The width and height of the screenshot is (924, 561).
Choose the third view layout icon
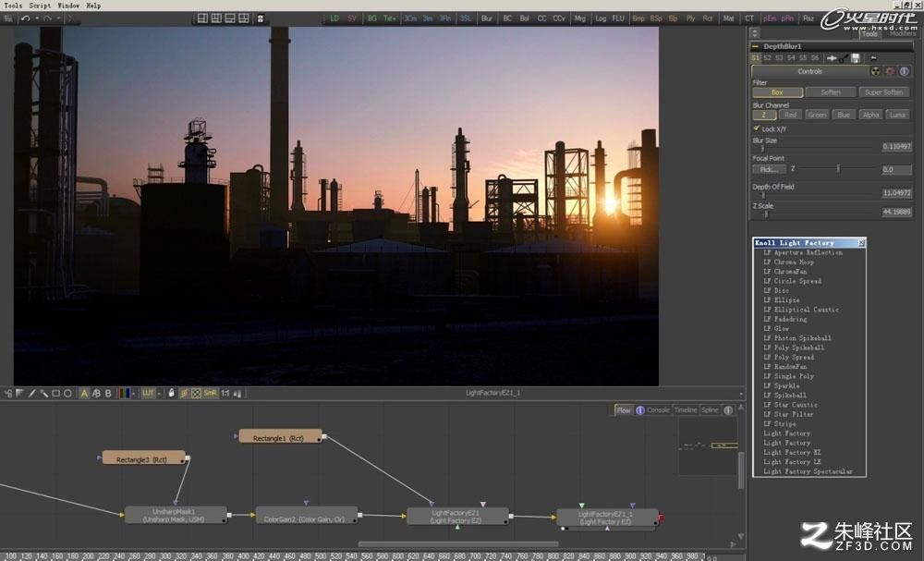[x=230, y=18]
